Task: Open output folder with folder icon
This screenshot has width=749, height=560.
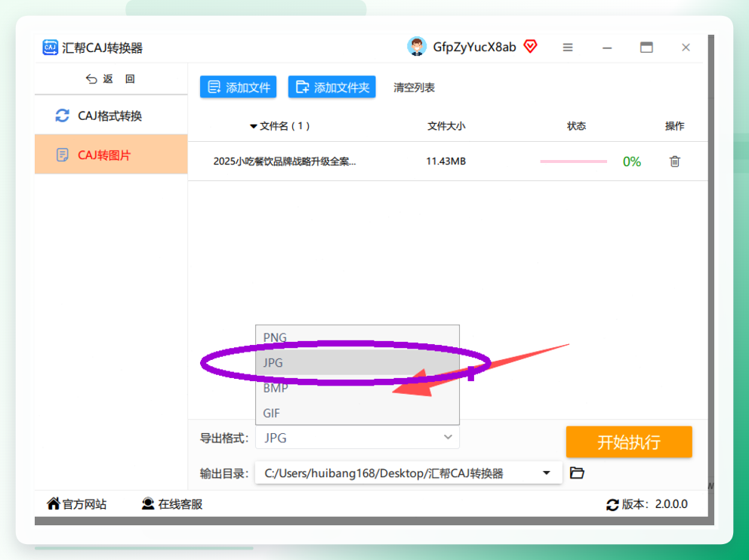Action: point(577,472)
